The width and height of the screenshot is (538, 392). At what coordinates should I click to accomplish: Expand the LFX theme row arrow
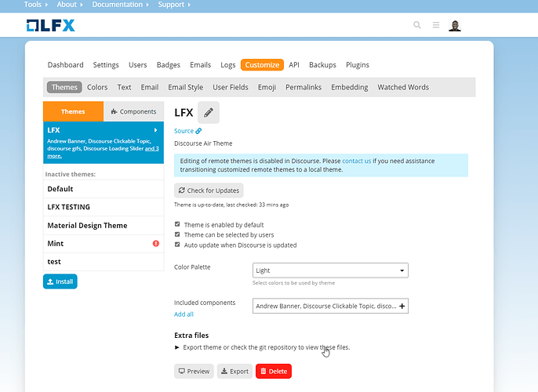156,130
